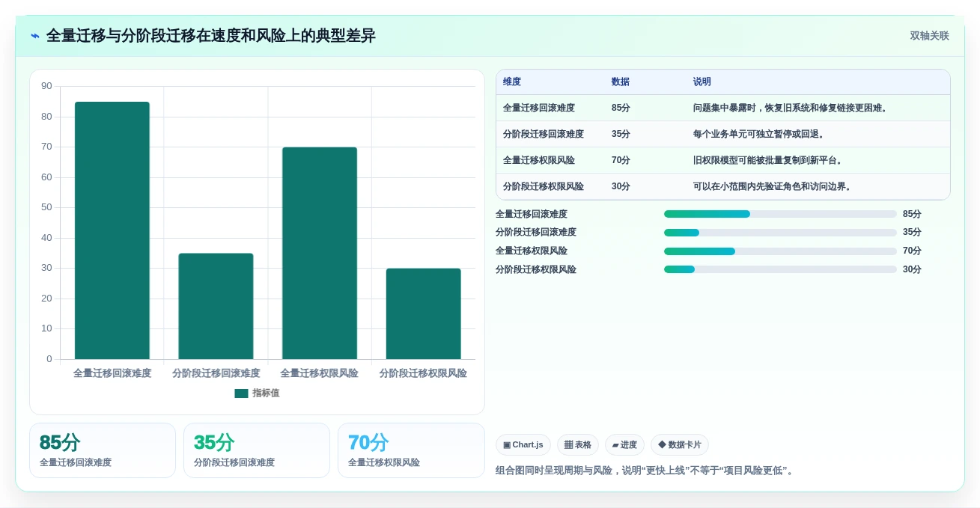Viewport: 980px width, 508px height.
Task: Click the 分阶段迁移回滚难度 progress bar
Action: point(780,233)
